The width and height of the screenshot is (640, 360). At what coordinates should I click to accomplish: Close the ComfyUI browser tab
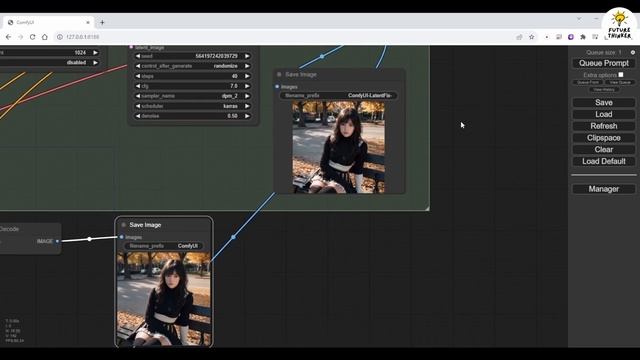coord(88,22)
